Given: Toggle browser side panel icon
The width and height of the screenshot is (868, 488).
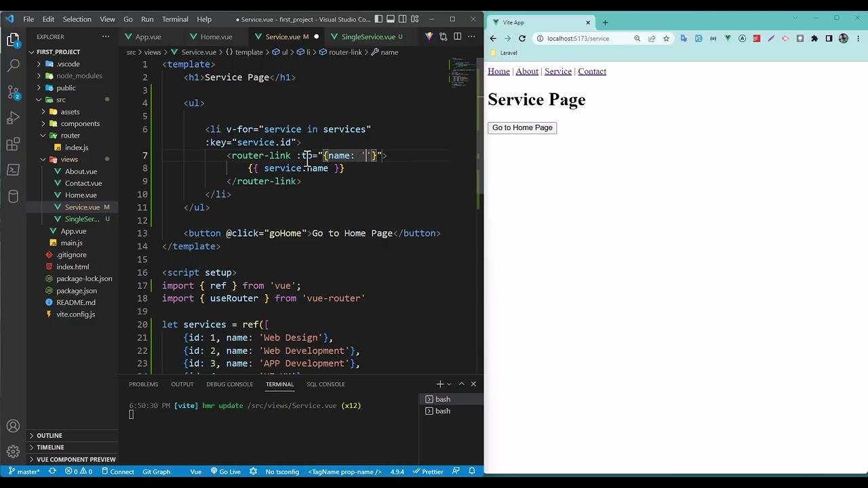Looking at the screenshot, I should tap(829, 39).
